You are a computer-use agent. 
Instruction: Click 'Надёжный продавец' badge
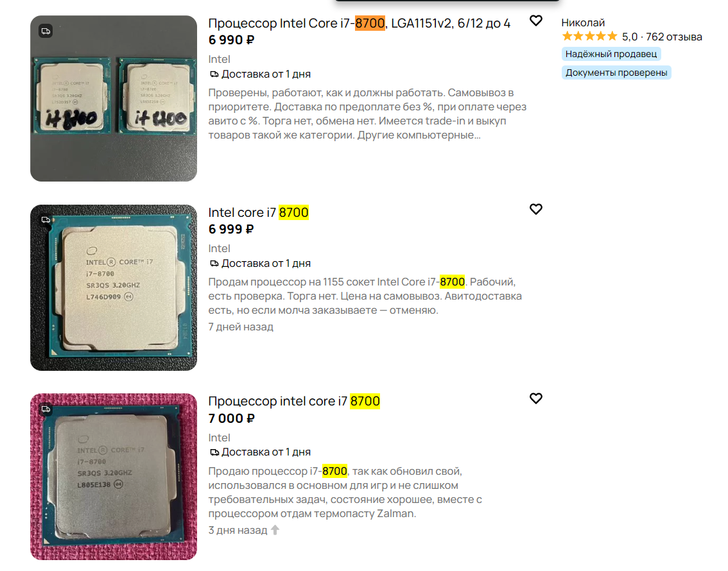coord(611,54)
